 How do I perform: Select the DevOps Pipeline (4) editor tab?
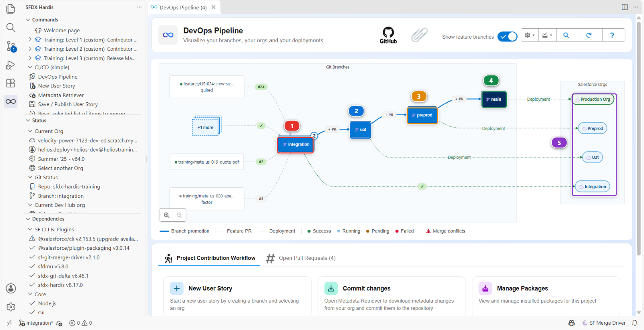[x=184, y=7]
